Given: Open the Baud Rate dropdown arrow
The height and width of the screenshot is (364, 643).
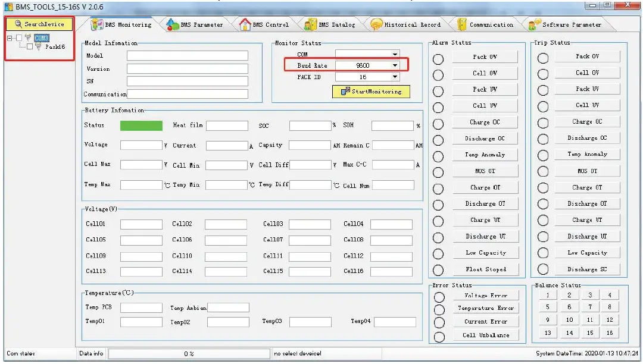Looking at the screenshot, I should pos(395,65).
